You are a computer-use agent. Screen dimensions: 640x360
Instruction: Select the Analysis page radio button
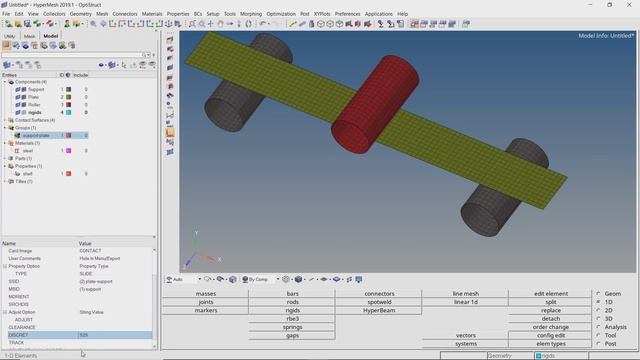[x=598, y=327]
